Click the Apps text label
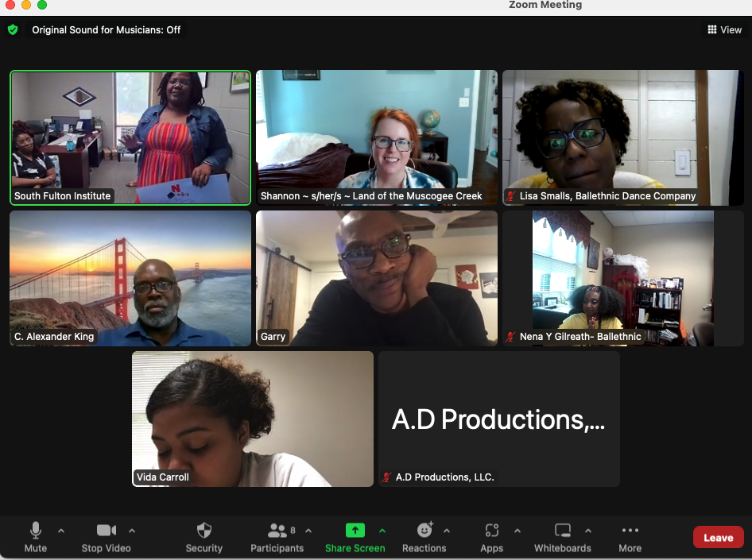The width and height of the screenshot is (752, 560). [492, 548]
